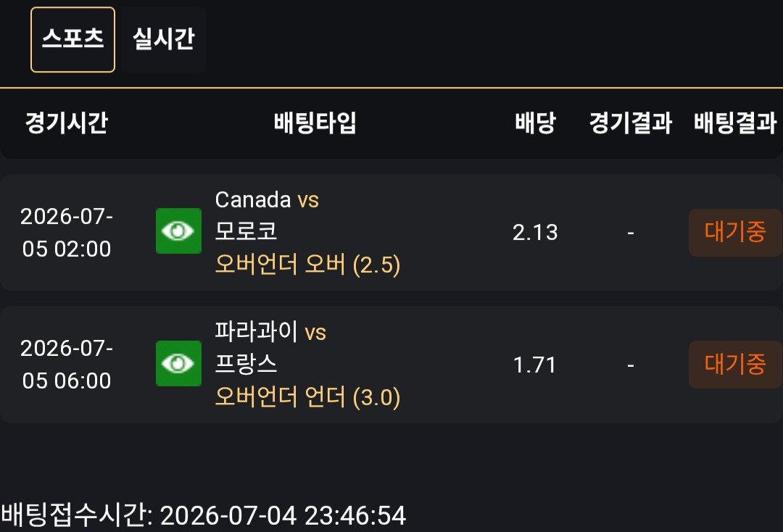783x532 pixels.
Task: Click the 오버언더 오버 (2.5) bet type
Action: (x=307, y=265)
